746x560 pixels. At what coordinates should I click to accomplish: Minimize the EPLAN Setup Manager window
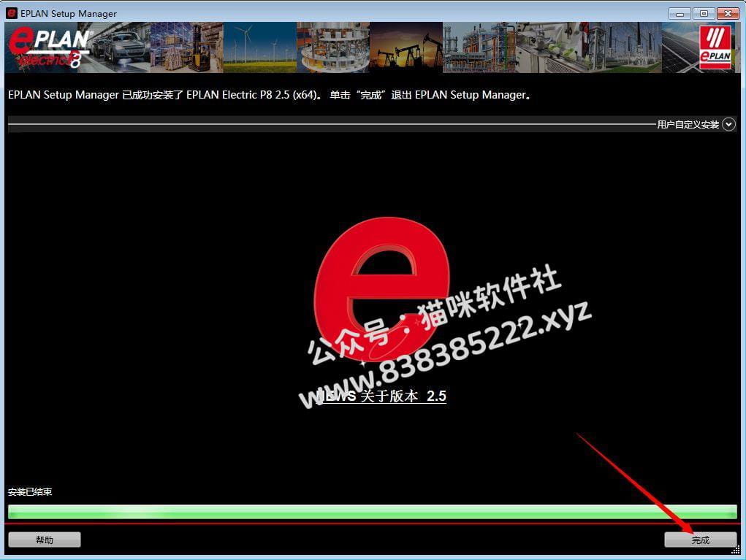(x=680, y=13)
